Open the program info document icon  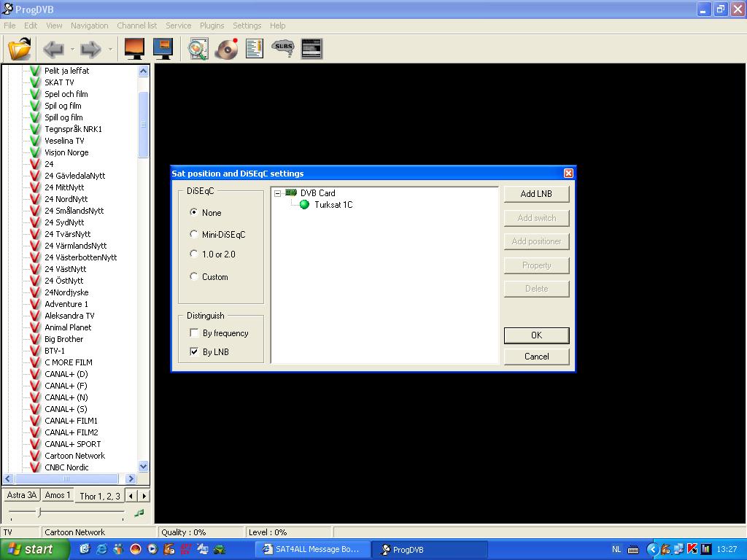point(255,49)
